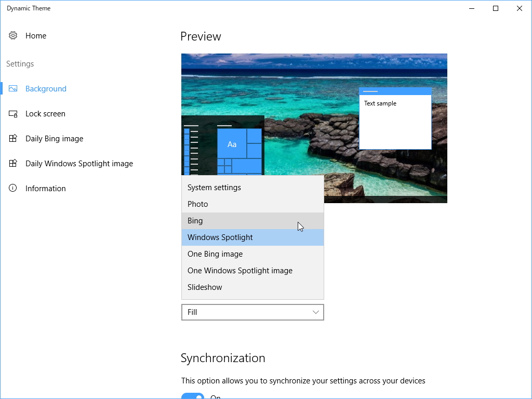
Task: Click the Fill dropdown chevron arrow
Action: point(315,312)
